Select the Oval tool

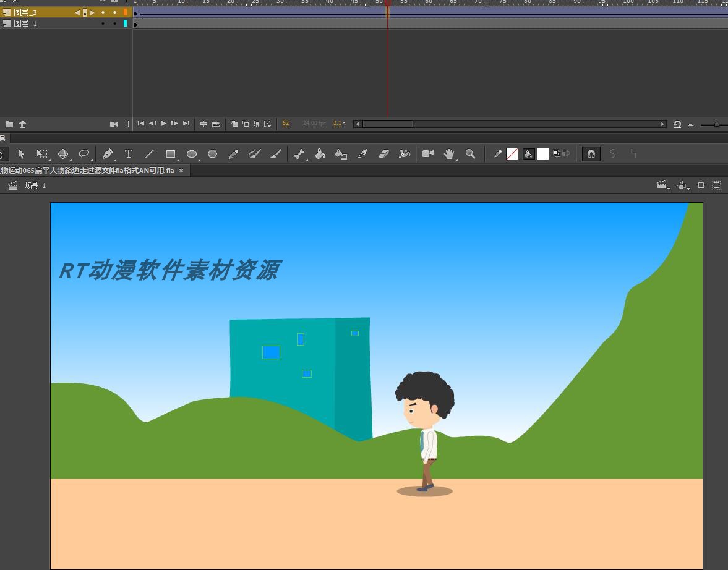click(x=192, y=154)
